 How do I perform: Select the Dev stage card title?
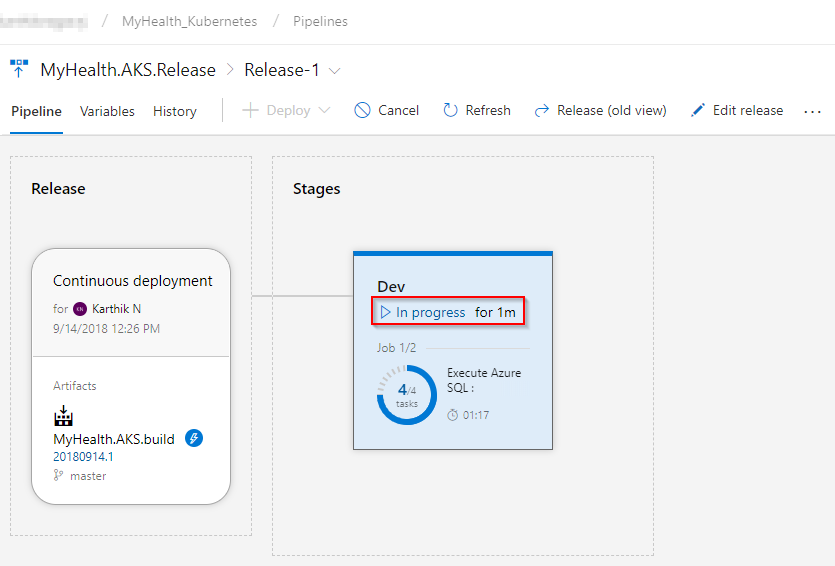pyautogui.click(x=391, y=286)
